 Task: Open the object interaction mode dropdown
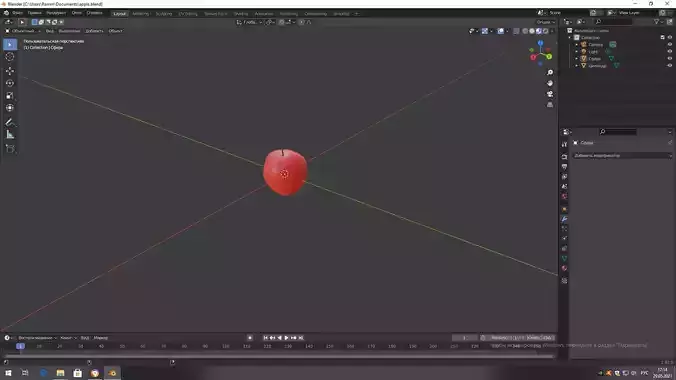(22, 31)
